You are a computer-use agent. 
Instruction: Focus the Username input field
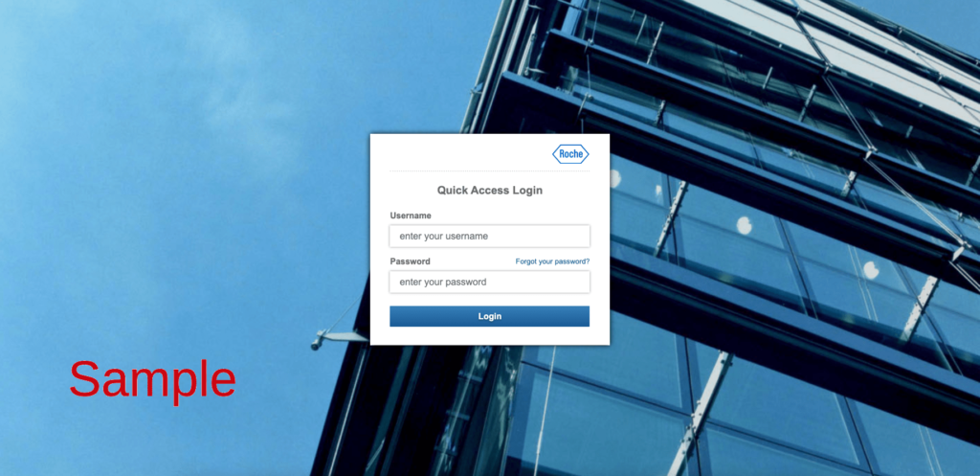[x=489, y=237]
